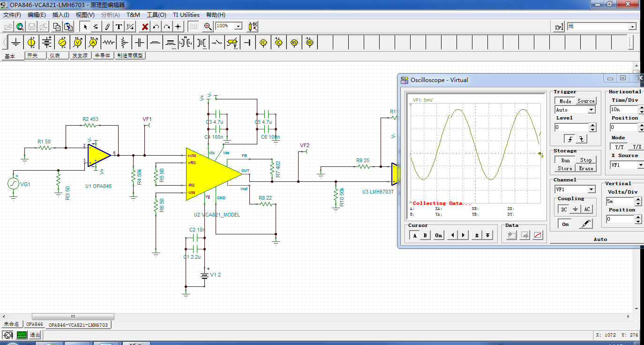
Task: Open the Trigger mode Auto dropdown
Action: [x=592, y=110]
